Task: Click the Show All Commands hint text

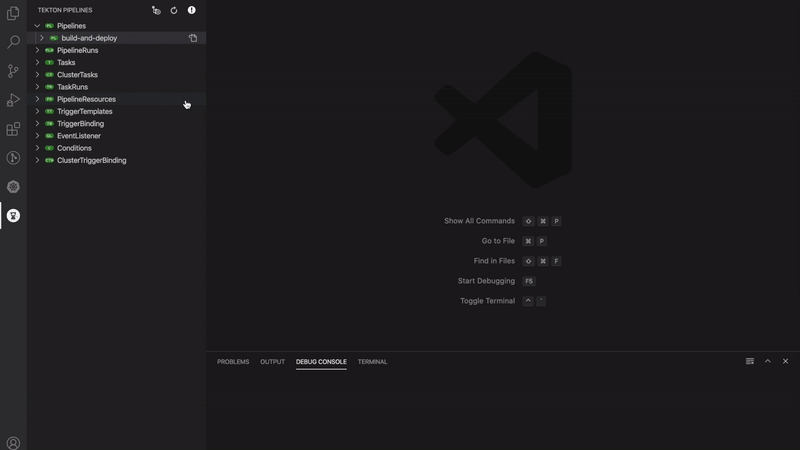Action: coord(479,221)
